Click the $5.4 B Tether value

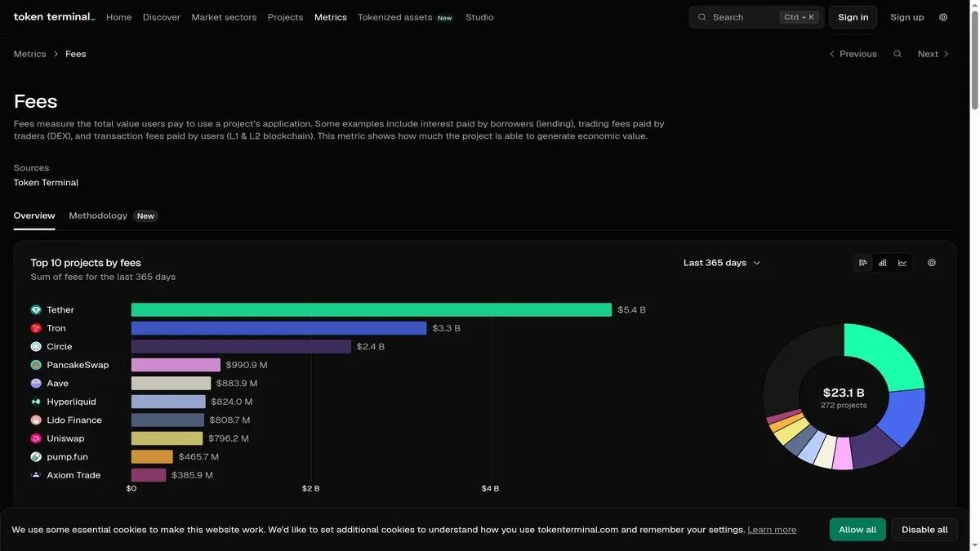point(631,310)
